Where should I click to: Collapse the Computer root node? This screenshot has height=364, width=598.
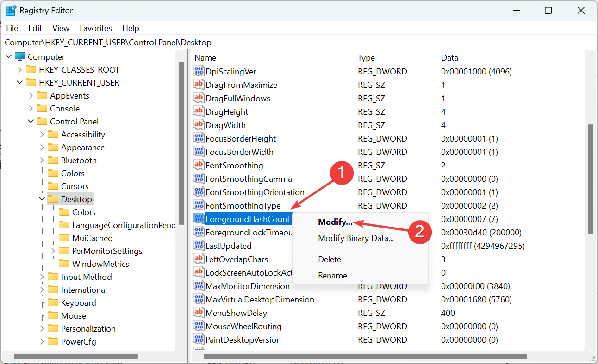coord(8,57)
